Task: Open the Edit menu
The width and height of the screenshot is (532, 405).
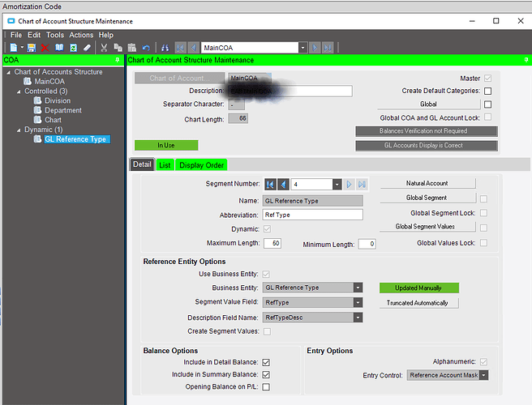Action: pos(34,35)
